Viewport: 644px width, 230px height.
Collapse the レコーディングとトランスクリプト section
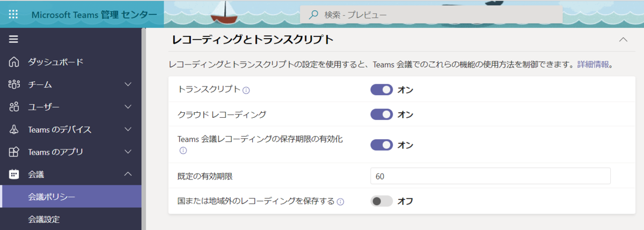click(623, 39)
